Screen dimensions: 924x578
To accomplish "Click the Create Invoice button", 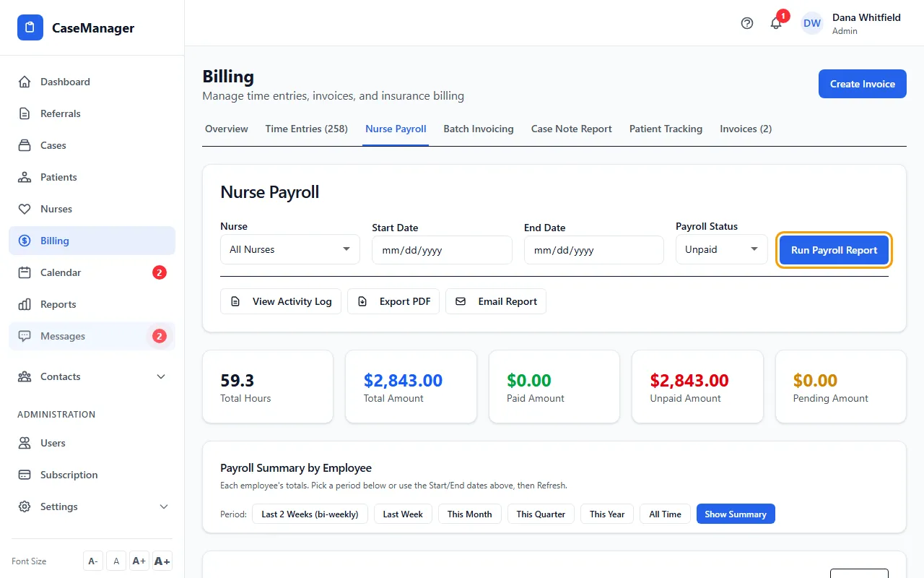I will click(863, 84).
